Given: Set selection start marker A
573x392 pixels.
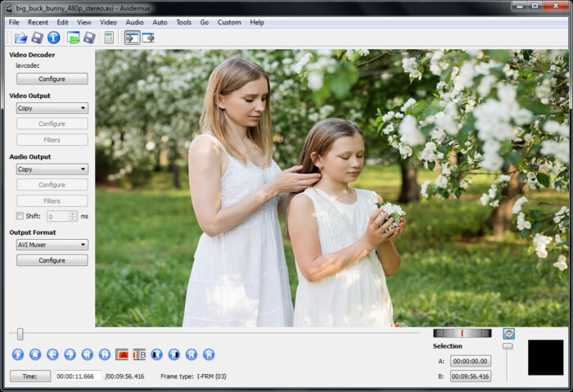Looking at the screenshot, I should point(122,354).
